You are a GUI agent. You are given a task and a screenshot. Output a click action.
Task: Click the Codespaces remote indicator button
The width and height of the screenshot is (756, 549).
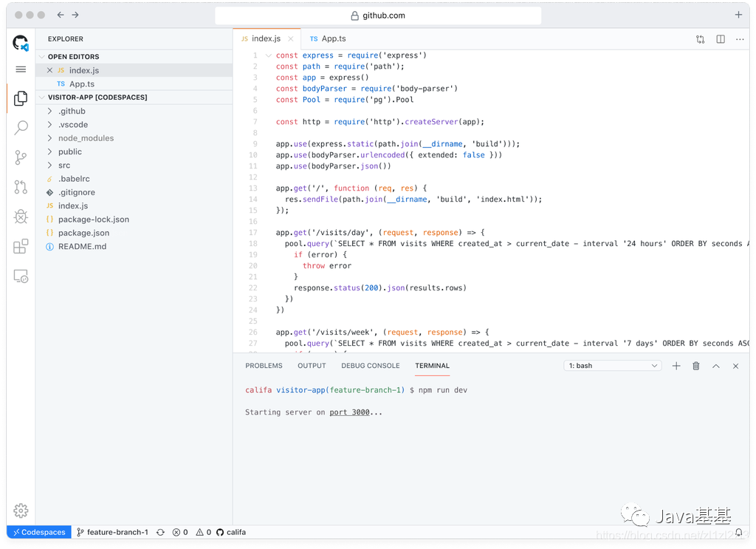[x=39, y=532]
